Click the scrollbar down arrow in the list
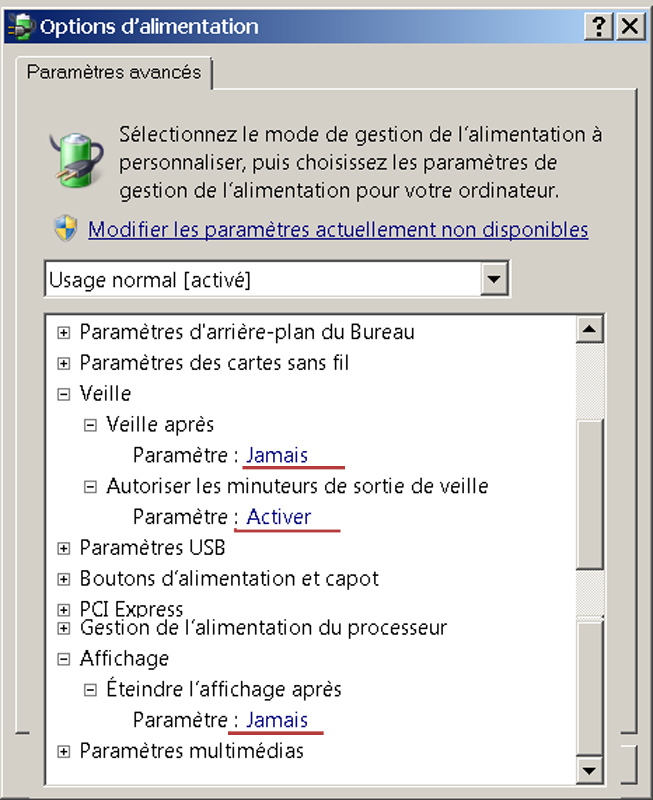This screenshot has width=653, height=800. tap(590, 770)
